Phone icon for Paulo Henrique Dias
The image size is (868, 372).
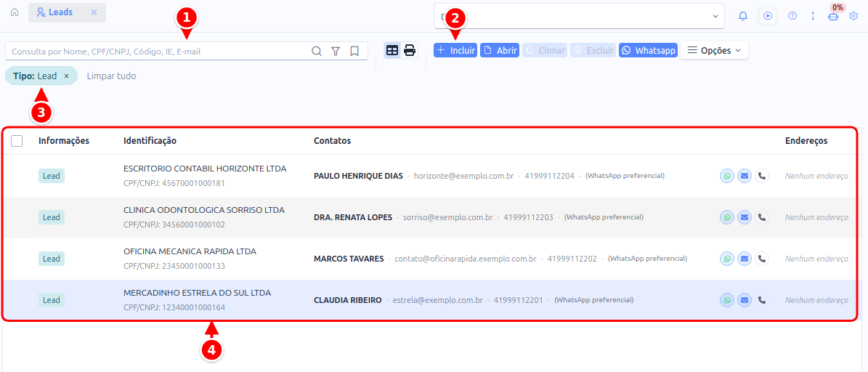pyautogui.click(x=762, y=176)
